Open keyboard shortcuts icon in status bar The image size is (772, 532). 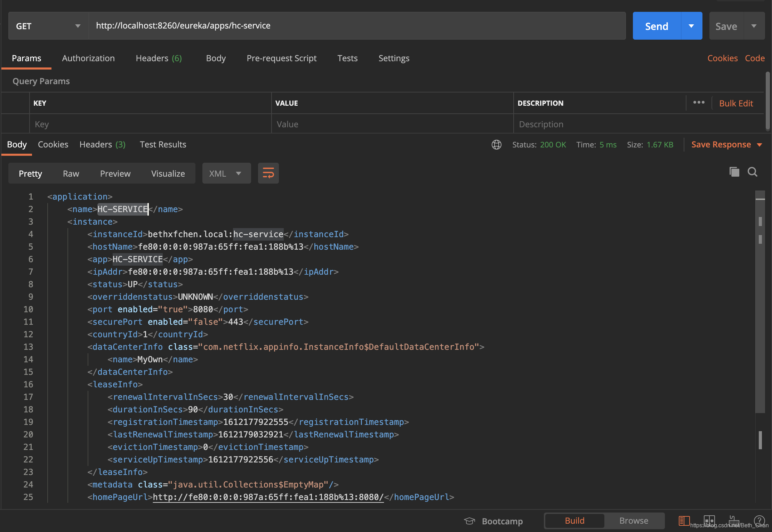734,520
